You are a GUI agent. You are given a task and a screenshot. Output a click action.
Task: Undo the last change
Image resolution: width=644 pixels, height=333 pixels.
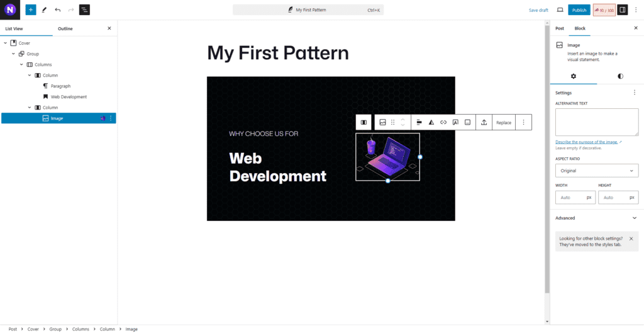(x=58, y=10)
